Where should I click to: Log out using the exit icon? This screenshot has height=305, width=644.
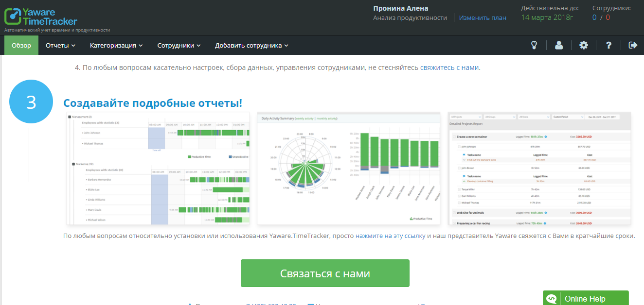point(633,45)
